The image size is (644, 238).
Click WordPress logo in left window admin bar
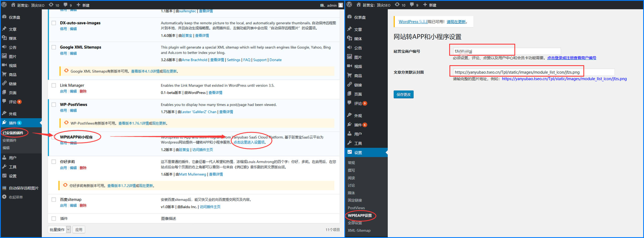[4, 5]
